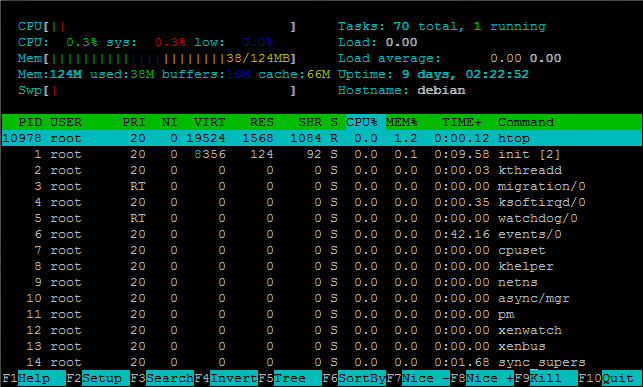Sort by VIRT column header
The image size is (643, 387).
point(209,122)
